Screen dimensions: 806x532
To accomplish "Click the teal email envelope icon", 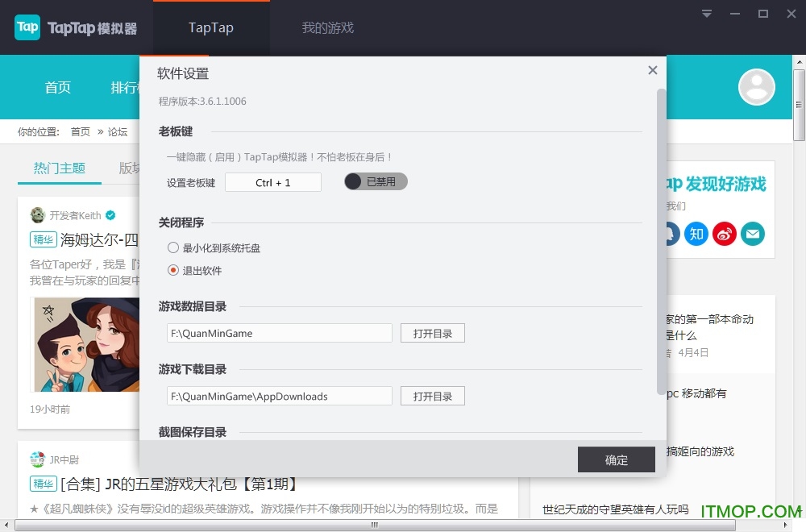I will [753, 234].
